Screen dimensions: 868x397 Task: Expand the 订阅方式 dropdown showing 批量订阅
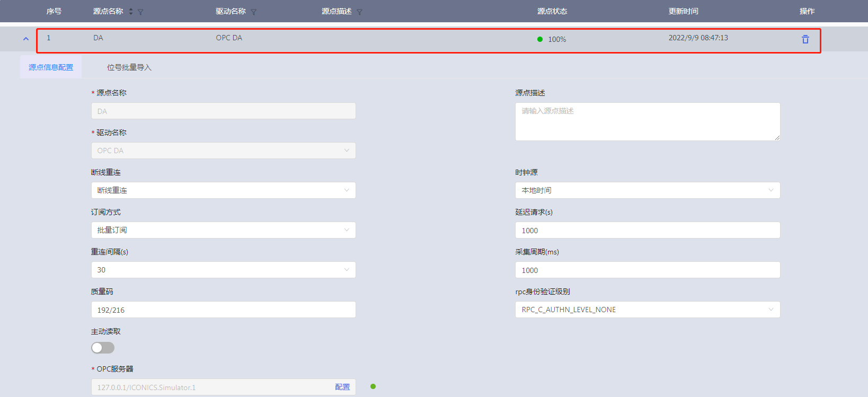coord(223,230)
